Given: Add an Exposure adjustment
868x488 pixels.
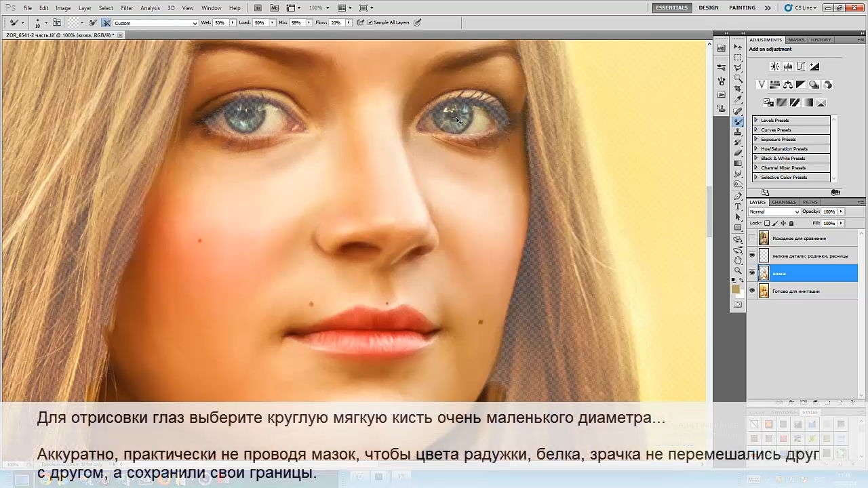Looking at the screenshot, I should tap(814, 66).
